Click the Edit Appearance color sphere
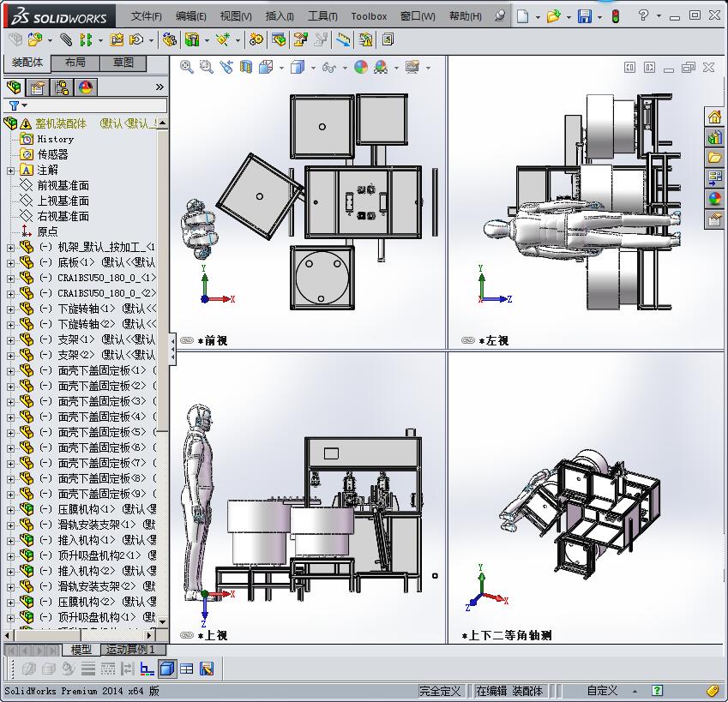 point(361,67)
